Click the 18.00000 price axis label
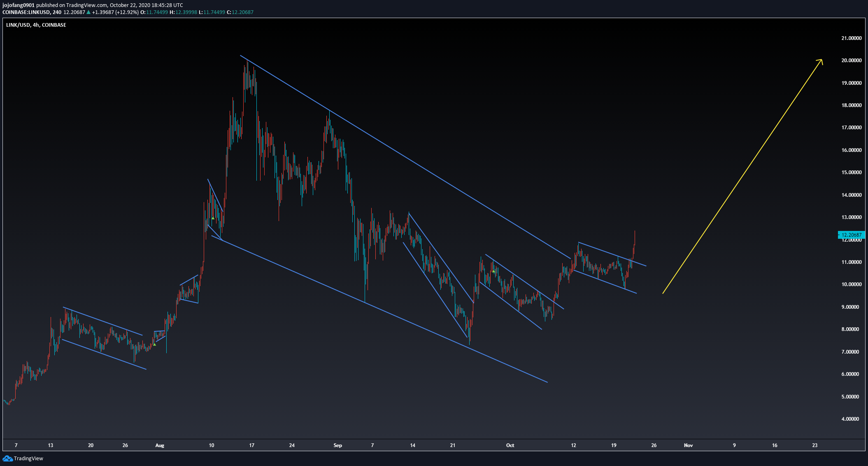 click(x=851, y=105)
